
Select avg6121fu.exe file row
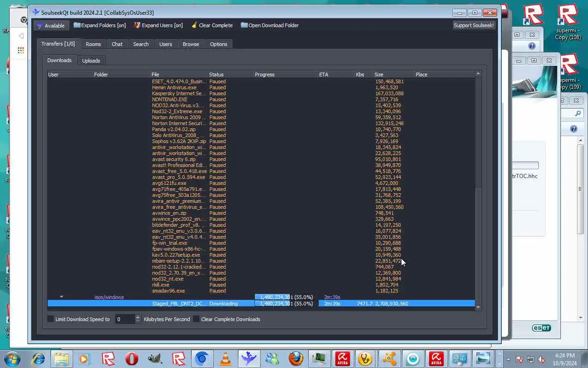(x=261, y=183)
